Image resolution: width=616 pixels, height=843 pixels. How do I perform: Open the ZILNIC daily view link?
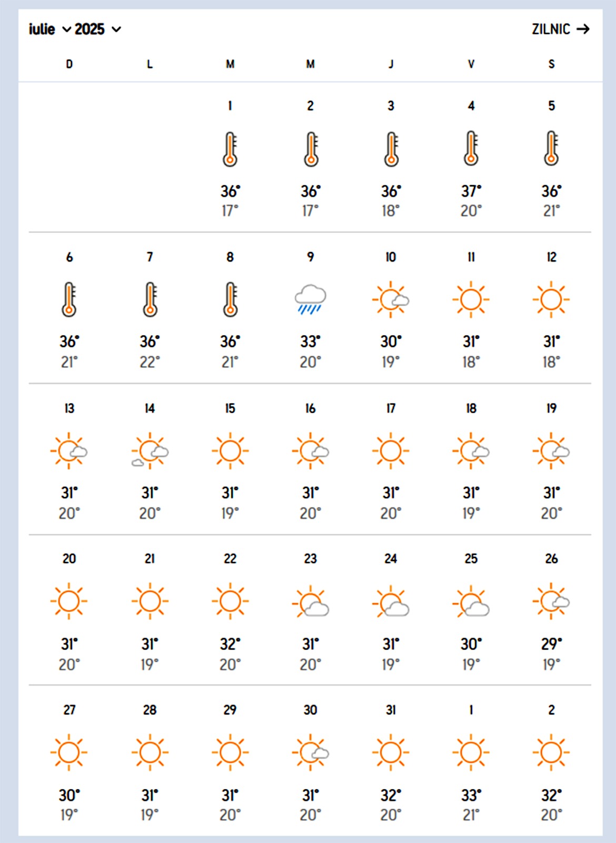[551, 29]
